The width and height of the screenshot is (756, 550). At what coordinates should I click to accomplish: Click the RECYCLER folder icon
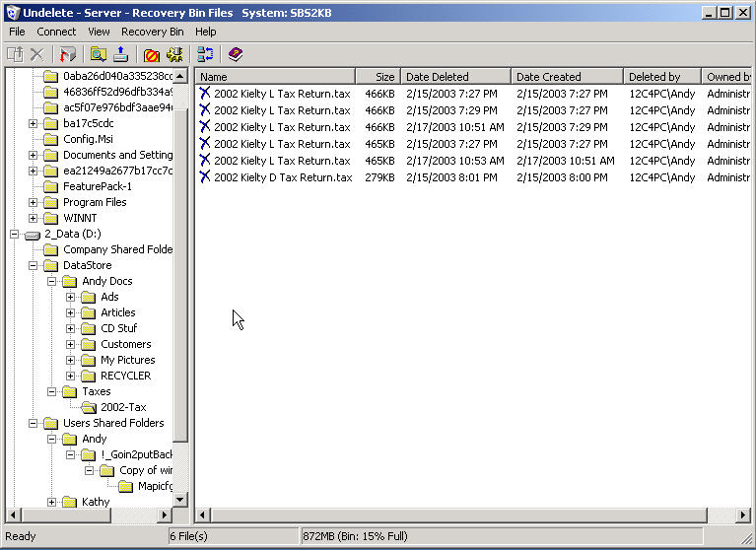(88, 376)
